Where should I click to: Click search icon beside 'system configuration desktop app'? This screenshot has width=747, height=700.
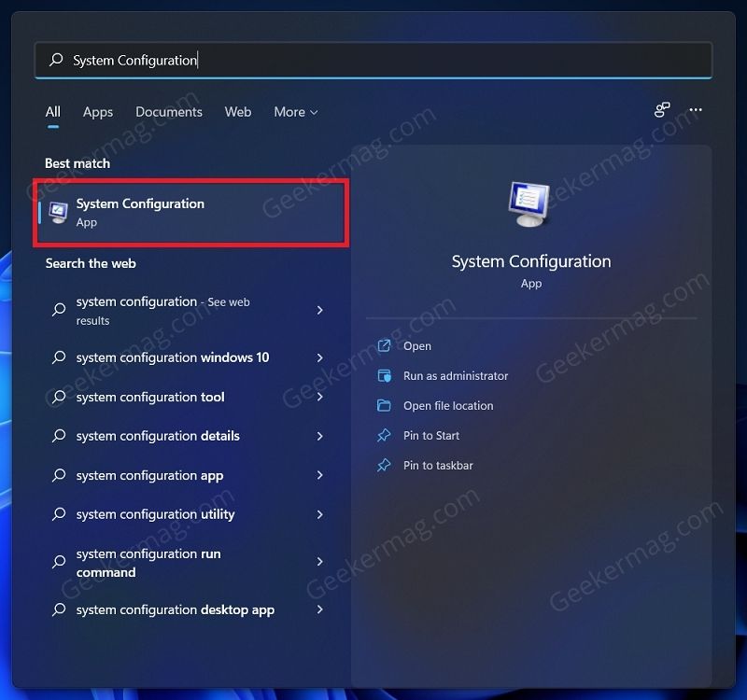tap(59, 609)
